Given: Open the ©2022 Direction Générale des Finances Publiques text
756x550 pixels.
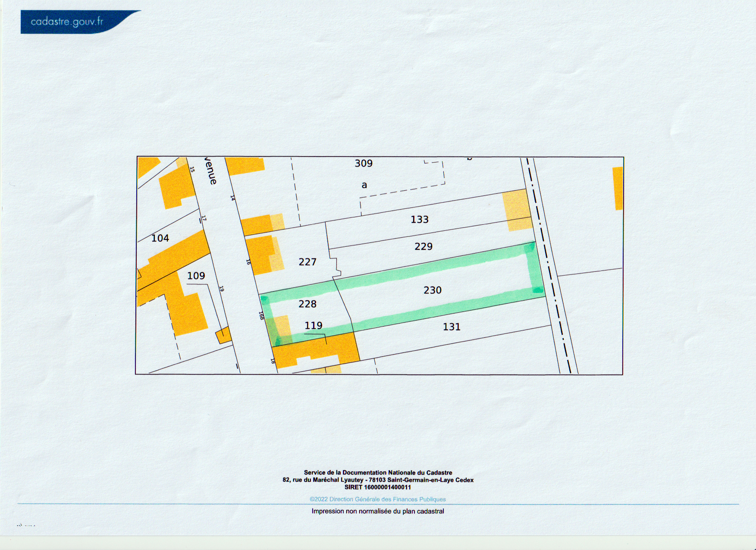Looking at the screenshot, I should (377, 499).
